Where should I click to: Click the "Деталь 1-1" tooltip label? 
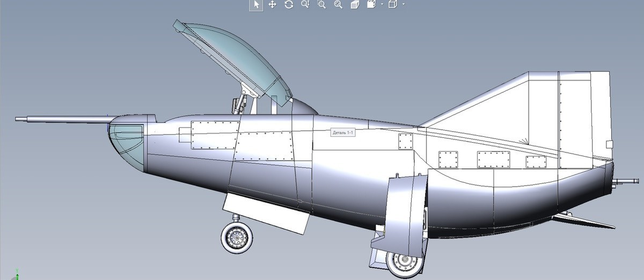(343, 132)
